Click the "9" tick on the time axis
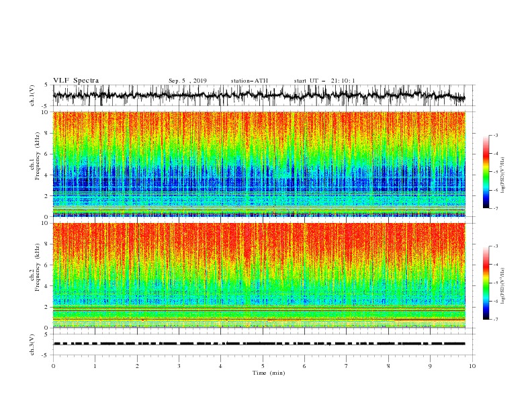The width and height of the screenshot is (532, 411). tap(430, 366)
